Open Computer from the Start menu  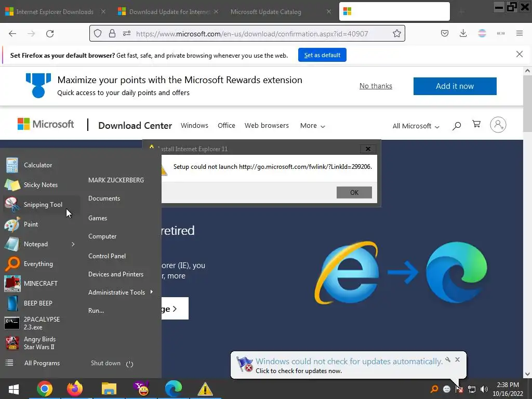(102, 236)
